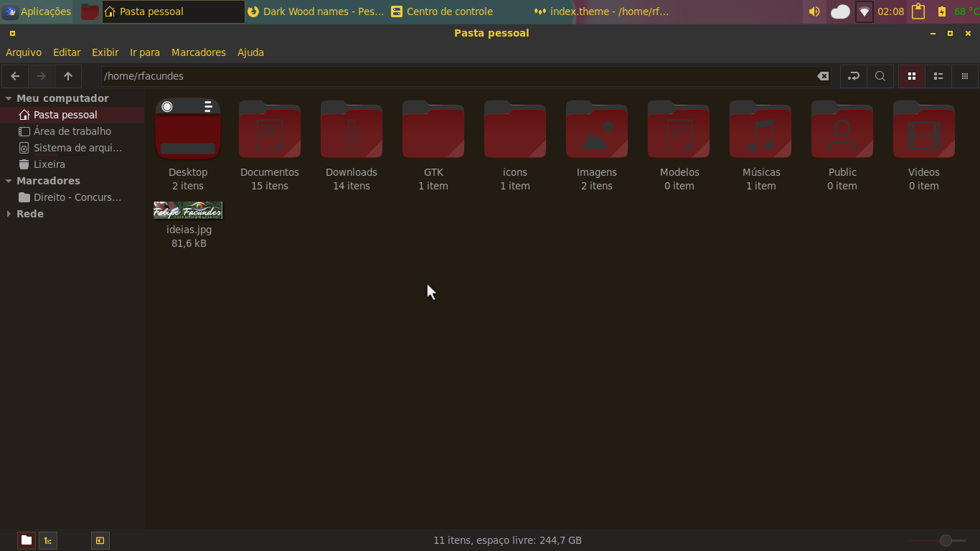
Task: Select the Videos folder icon
Action: [924, 129]
